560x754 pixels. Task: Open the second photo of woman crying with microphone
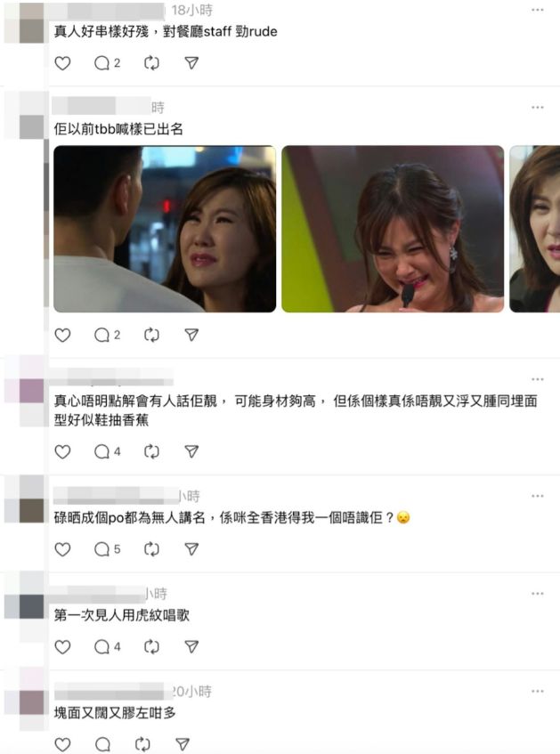tap(393, 229)
